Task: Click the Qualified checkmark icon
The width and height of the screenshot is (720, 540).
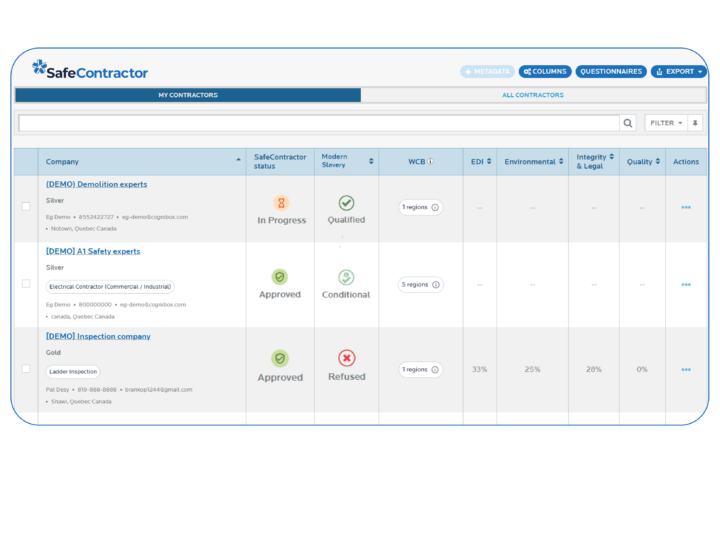Action: click(x=346, y=202)
